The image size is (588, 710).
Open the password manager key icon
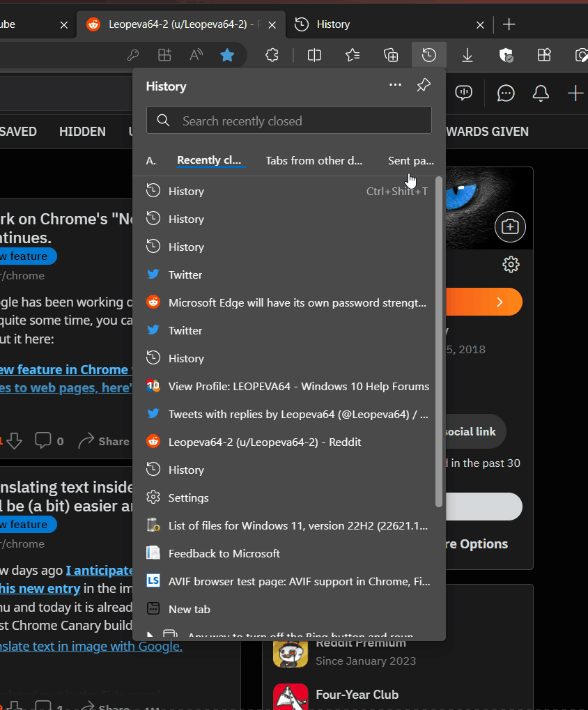pos(132,55)
